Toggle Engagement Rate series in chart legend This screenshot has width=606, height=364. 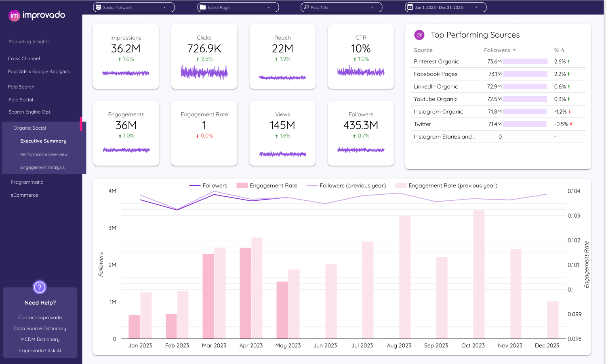pos(267,185)
